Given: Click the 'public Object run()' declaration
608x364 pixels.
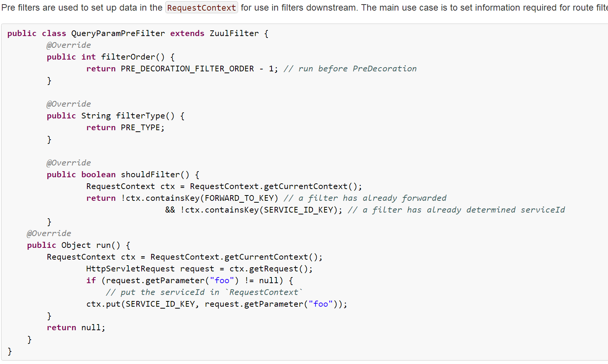Looking at the screenshot, I should click(74, 245).
